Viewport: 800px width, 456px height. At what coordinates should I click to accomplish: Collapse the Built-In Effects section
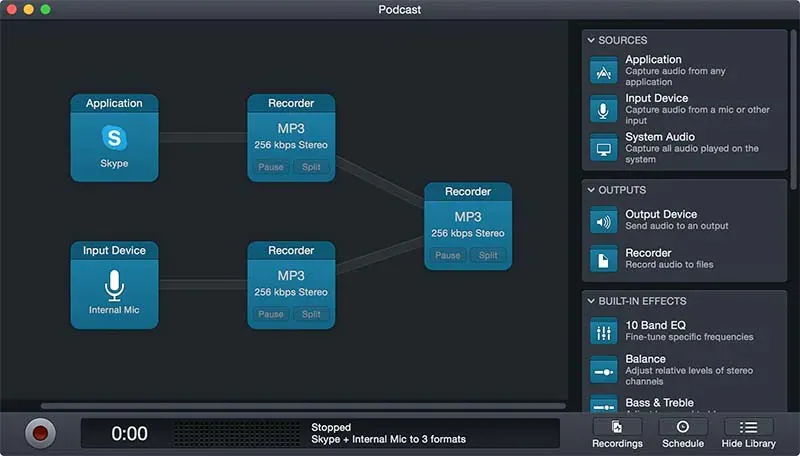591,301
